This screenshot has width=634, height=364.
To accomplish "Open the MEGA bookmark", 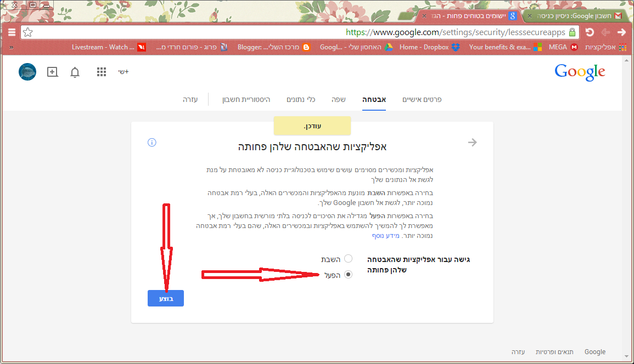I will (563, 47).
